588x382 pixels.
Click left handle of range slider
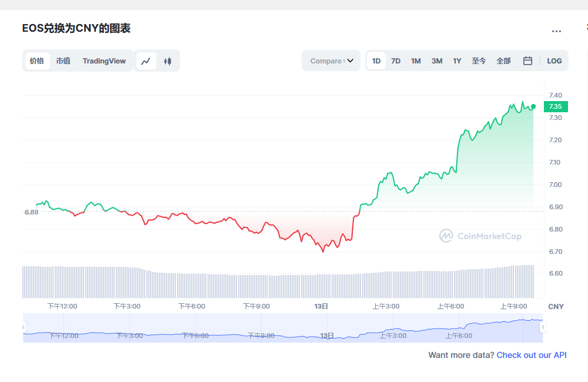coord(24,327)
